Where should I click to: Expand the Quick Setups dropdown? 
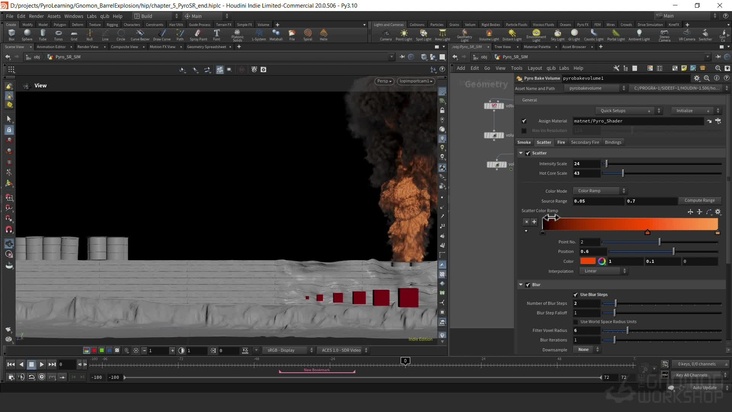click(x=624, y=110)
